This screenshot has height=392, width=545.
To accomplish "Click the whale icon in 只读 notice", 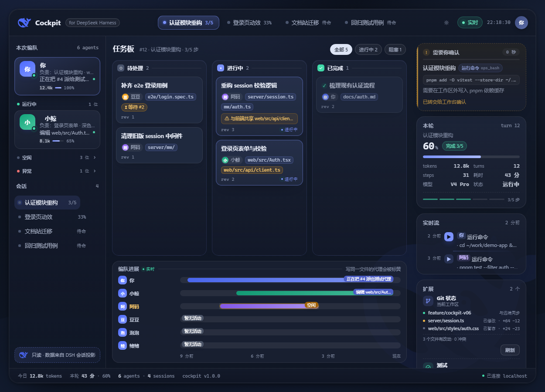I will click(x=24, y=355).
